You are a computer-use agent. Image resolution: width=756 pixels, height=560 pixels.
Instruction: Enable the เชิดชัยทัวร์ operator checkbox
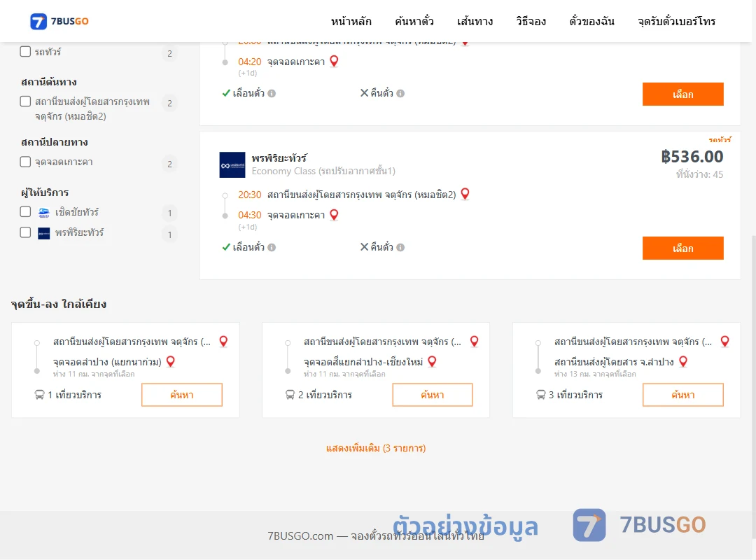(25, 211)
